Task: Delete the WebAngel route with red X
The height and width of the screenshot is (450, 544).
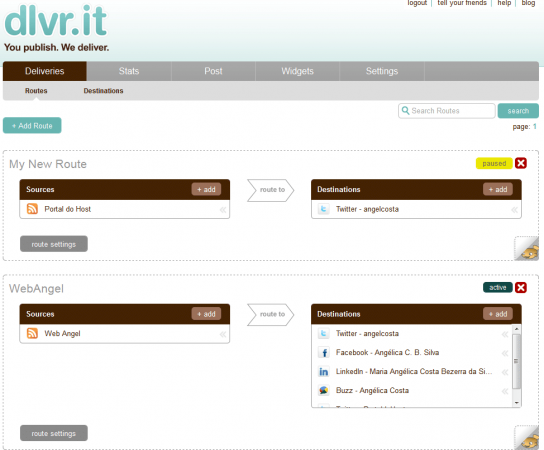Action: tap(521, 288)
